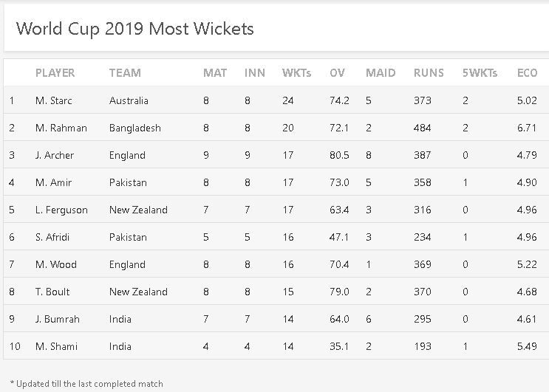Select the MAID column header
549x392 pixels.
coord(381,73)
